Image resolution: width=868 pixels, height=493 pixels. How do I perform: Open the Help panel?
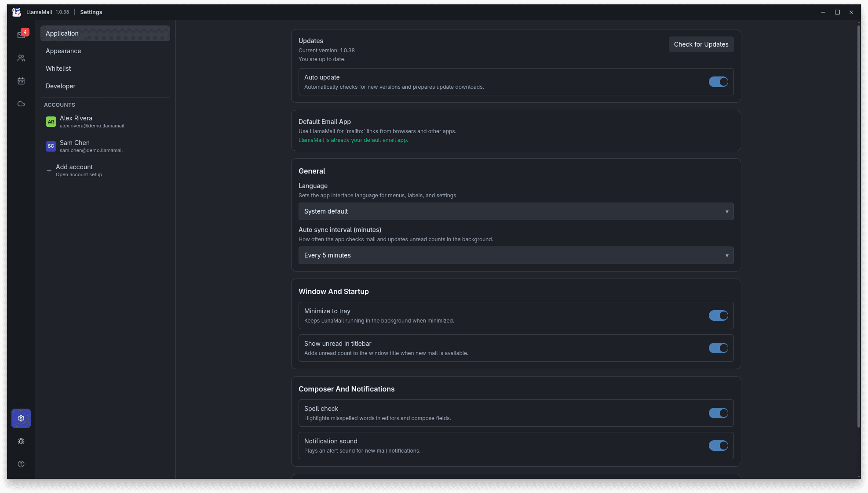pos(21,464)
